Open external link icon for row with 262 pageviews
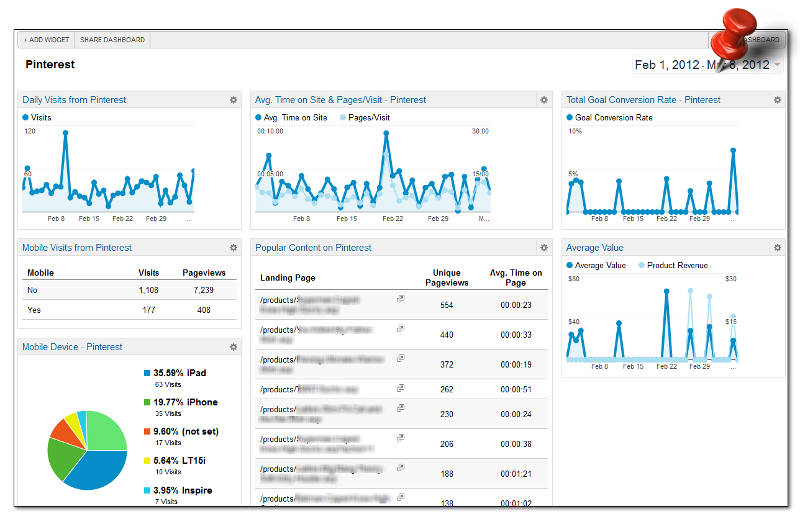The image size is (800, 519). coord(401,388)
